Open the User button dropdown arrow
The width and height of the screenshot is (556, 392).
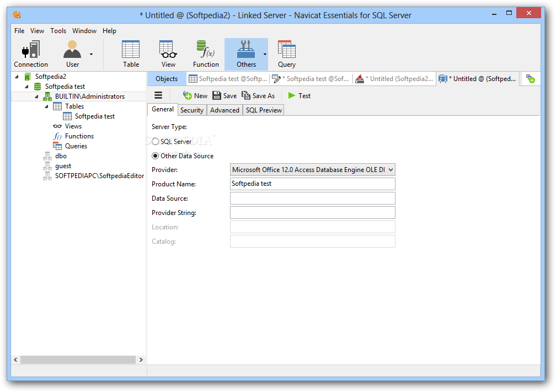(x=91, y=54)
